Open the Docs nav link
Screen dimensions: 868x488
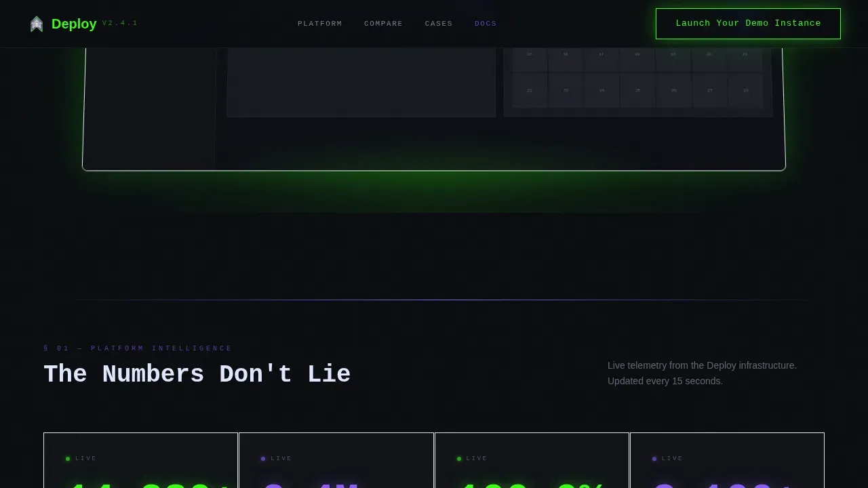pyautogui.click(x=486, y=24)
